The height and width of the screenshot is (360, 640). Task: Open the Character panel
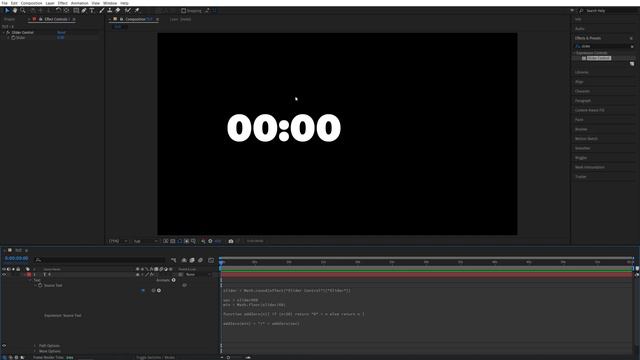[x=582, y=91]
